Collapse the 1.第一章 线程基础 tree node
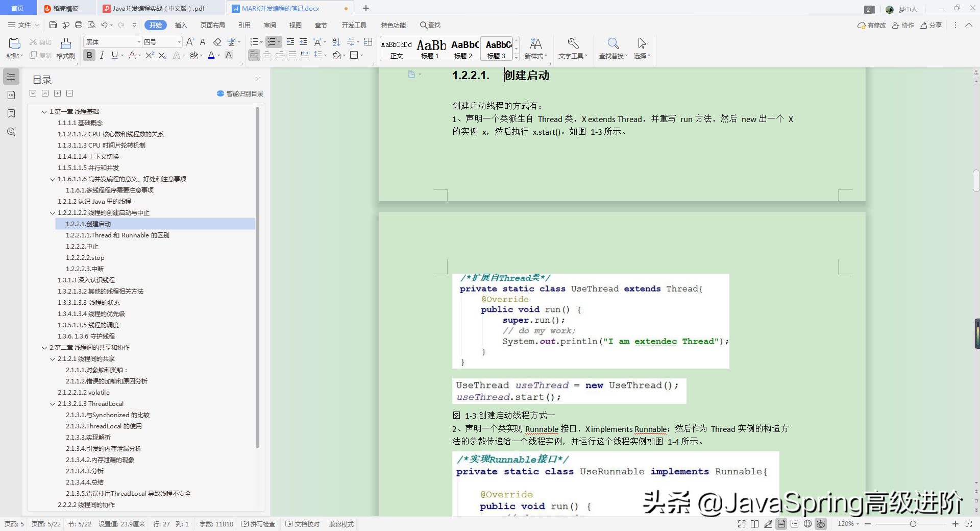980x531 pixels. tap(44, 112)
